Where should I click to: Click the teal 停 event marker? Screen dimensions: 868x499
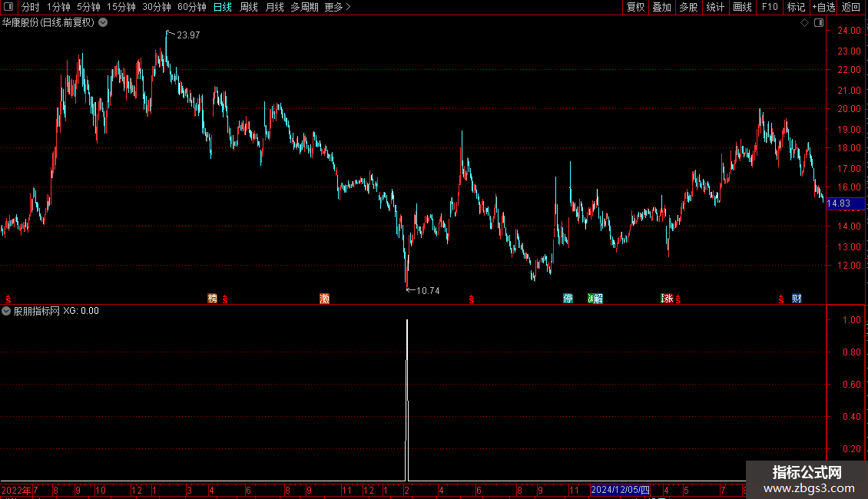click(x=568, y=299)
